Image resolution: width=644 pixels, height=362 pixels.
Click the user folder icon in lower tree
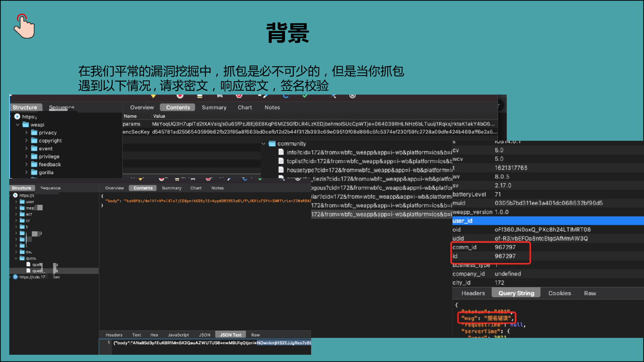(x=22, y=202)
